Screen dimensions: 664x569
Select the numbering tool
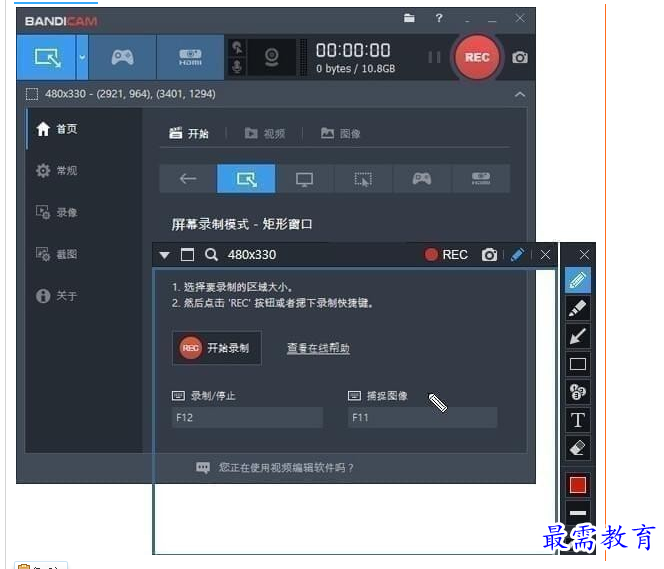pyautogui.click(x=578, y=392)
